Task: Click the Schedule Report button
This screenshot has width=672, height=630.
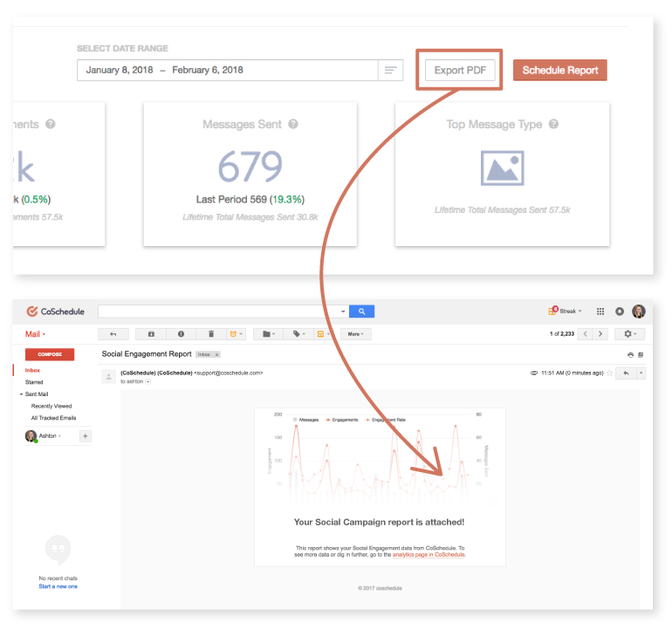Action: click(559, 70)
